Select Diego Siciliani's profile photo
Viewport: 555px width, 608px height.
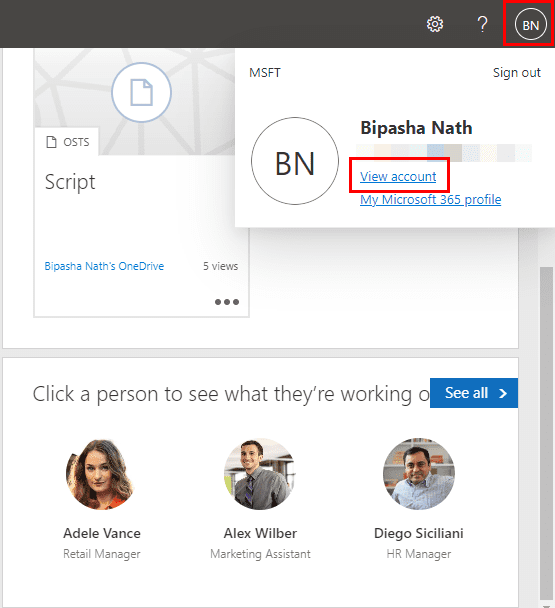(419, 474)
